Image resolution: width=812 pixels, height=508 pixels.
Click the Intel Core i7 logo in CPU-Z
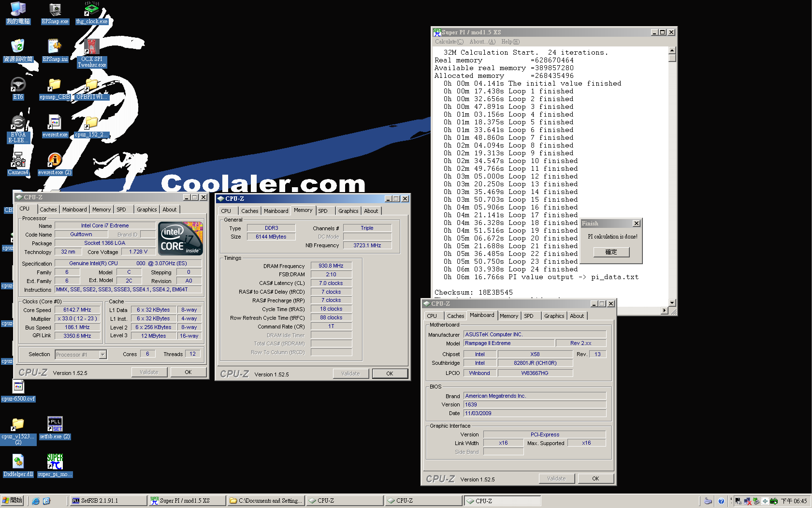181,239
